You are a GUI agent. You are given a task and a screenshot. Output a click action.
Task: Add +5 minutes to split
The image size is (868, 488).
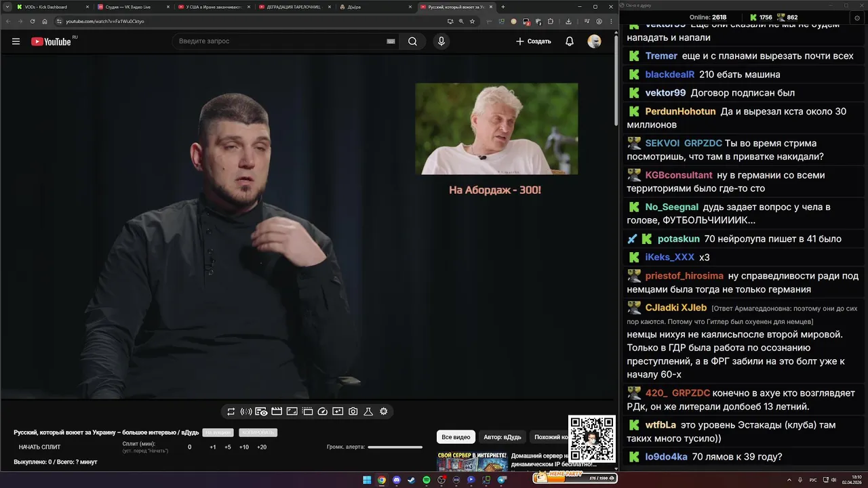pyautogui.click(x=228, y=447)
